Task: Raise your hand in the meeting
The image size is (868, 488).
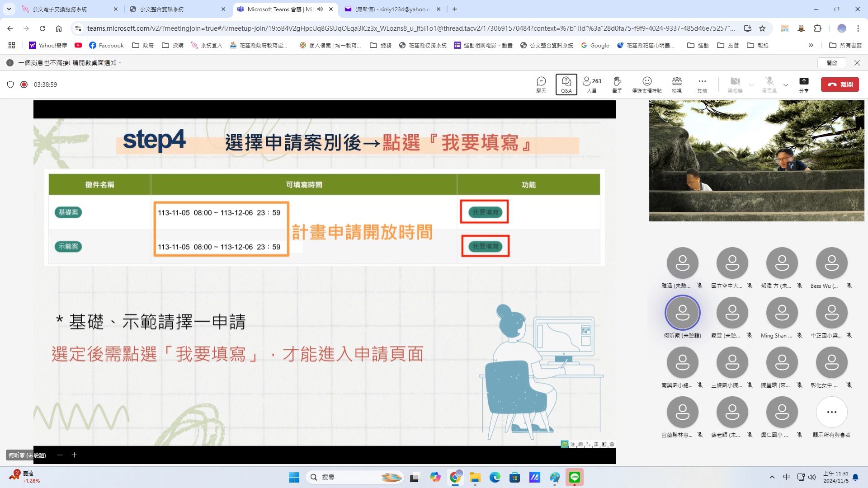Action: point(617,84)
